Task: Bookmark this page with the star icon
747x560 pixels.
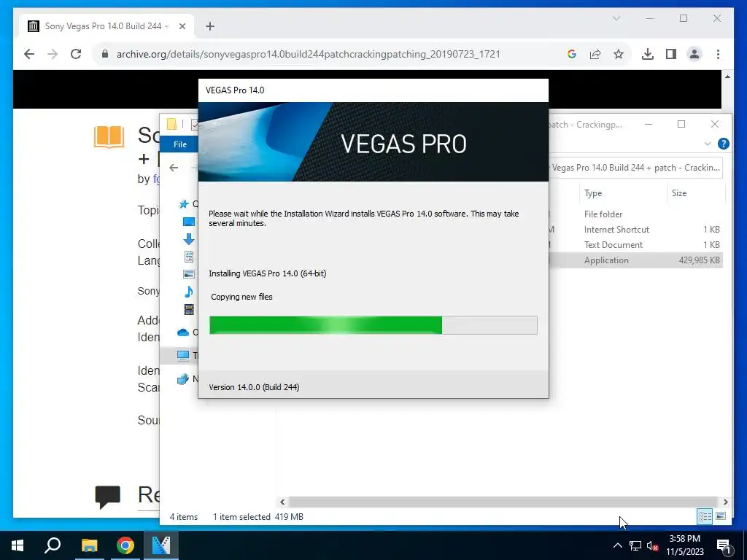Action: click(619, 54)
